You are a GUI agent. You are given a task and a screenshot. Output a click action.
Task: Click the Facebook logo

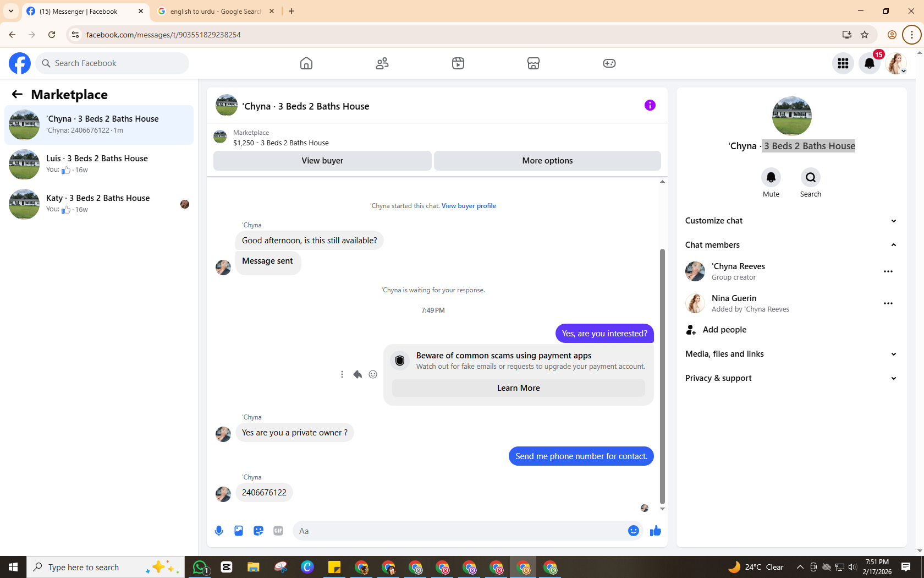(x=20, y=63)
